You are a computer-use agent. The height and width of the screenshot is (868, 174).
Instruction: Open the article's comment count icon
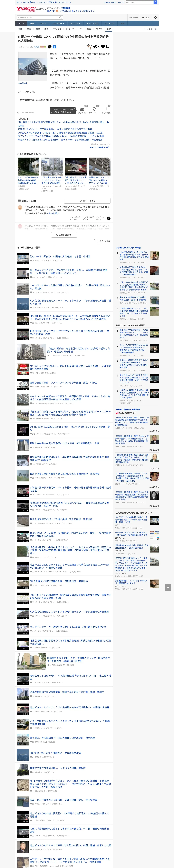tap(37, 47)
